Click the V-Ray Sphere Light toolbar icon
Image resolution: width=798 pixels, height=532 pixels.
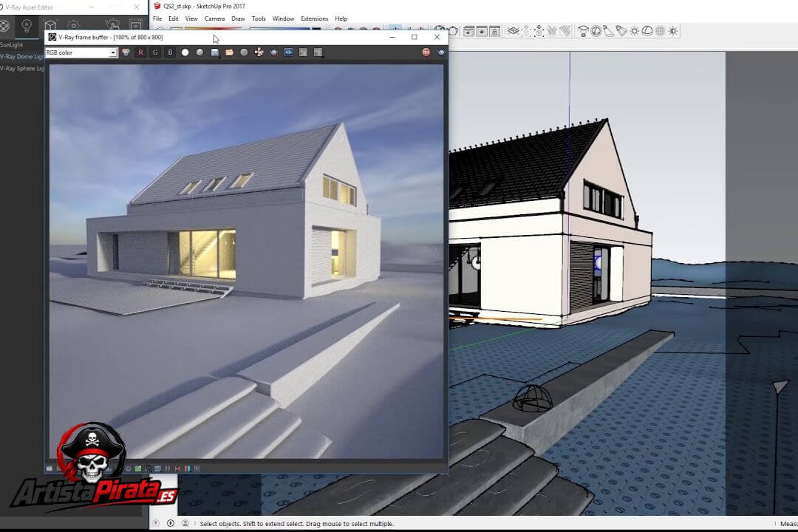(596, 31)
